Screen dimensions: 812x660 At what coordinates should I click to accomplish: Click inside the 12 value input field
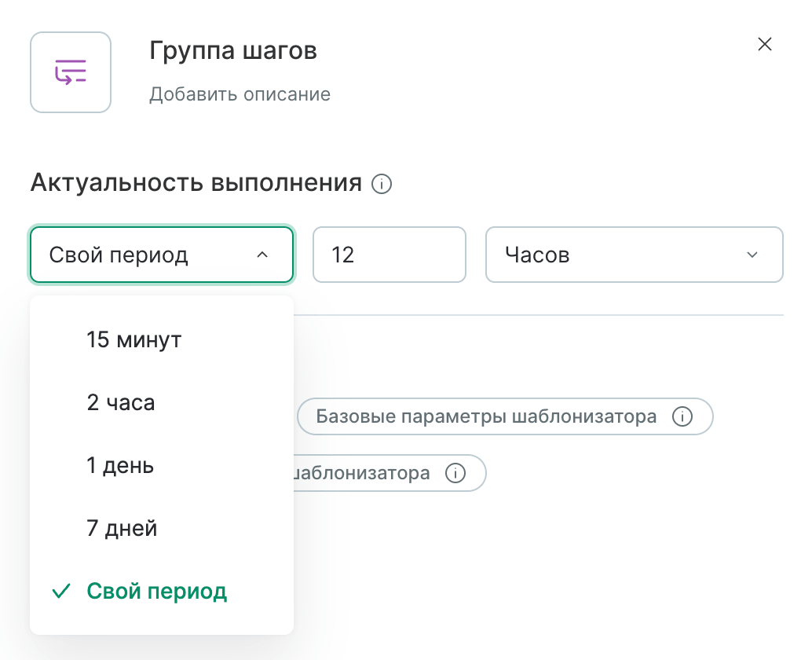390,255
